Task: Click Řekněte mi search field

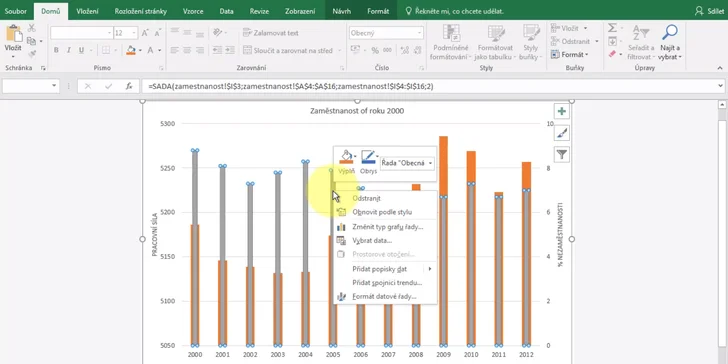Action: [x=455, y=11]
